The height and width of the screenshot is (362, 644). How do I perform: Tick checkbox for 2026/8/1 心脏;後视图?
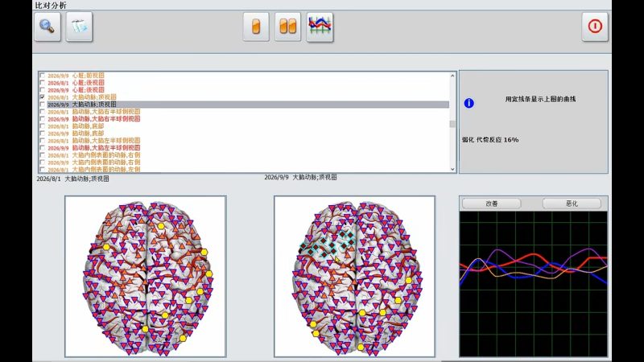(43, 83)
